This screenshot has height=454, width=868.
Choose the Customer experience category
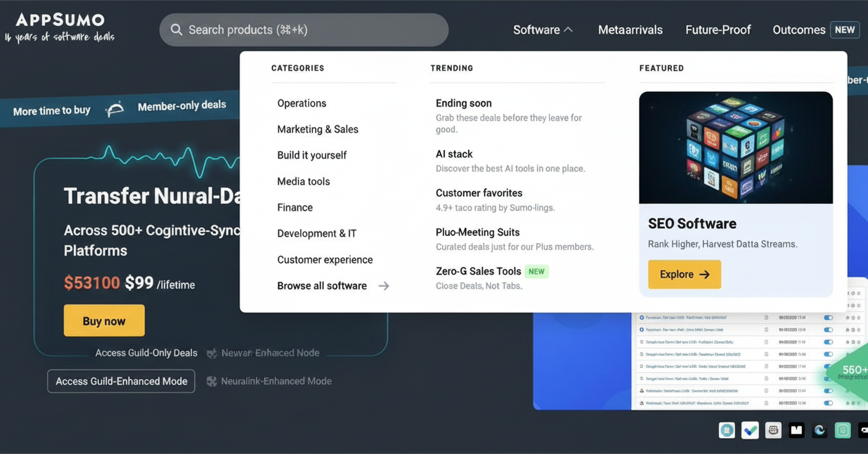point(325,260)
